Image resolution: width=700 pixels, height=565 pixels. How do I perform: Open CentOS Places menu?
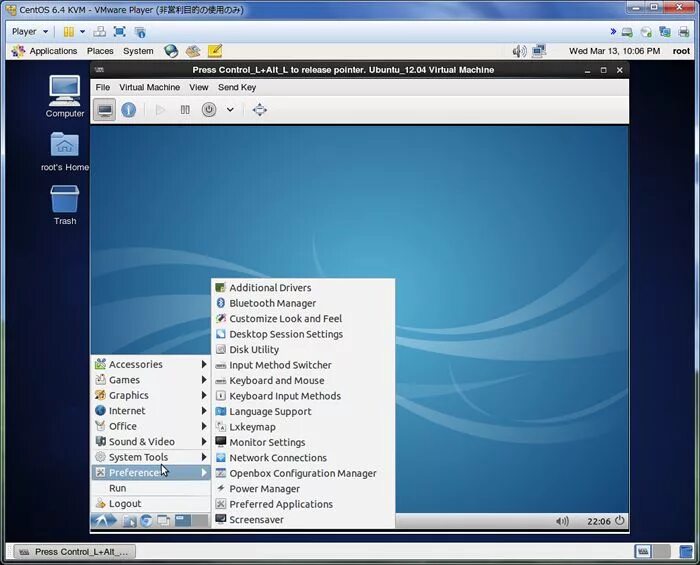tap(100, 51)
